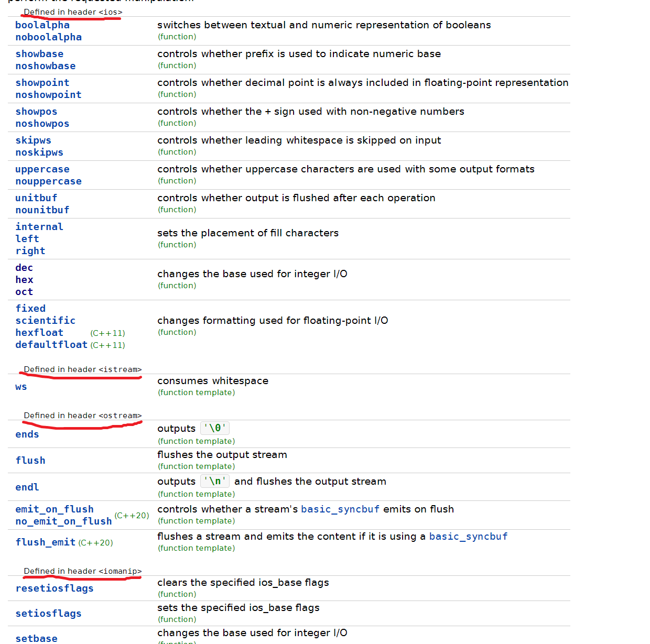The height and width of the screenshot is (644, 650).
Task: Click 'flushes the output stream' description
Action: coord(222,455)
